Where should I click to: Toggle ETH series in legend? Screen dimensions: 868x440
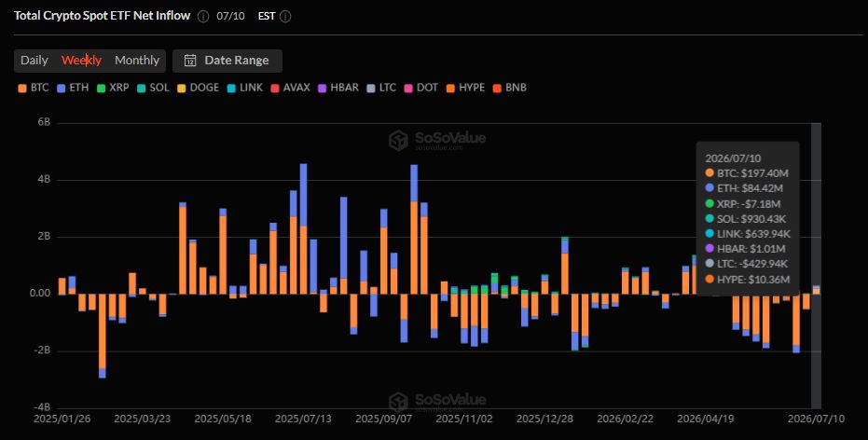coord(73,88)
